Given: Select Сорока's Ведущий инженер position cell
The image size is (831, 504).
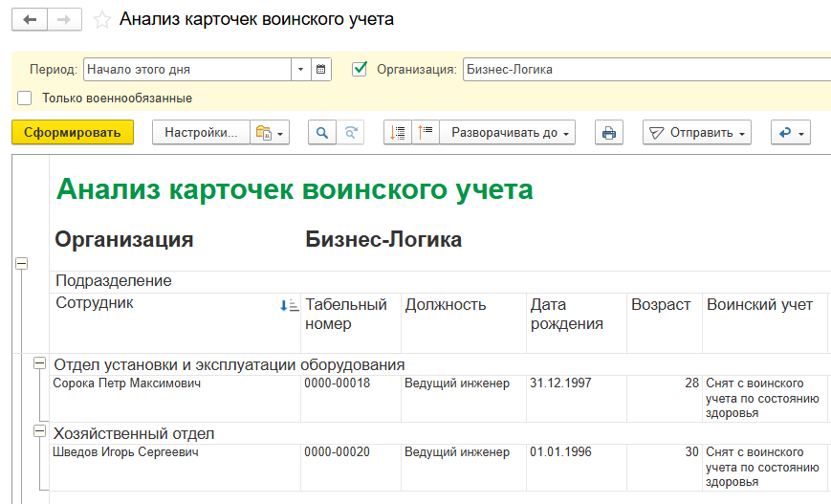Looking at the screenshot, I should coord(464,399).
